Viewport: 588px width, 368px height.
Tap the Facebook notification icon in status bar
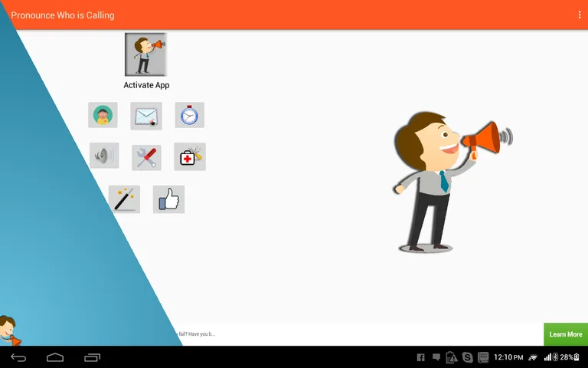coord(420,357)
